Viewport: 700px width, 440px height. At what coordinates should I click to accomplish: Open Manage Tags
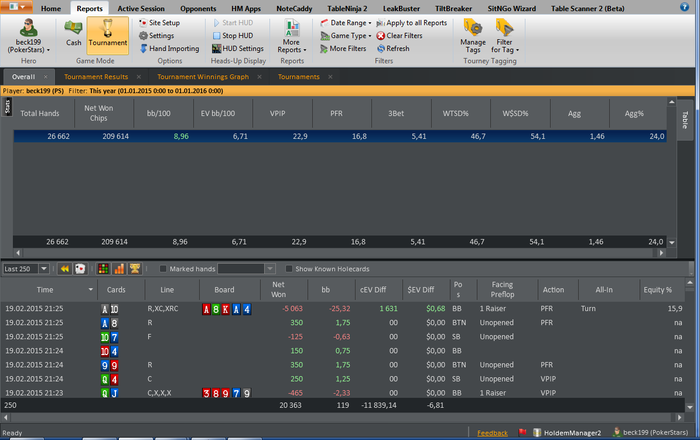(x=473, y=36)
